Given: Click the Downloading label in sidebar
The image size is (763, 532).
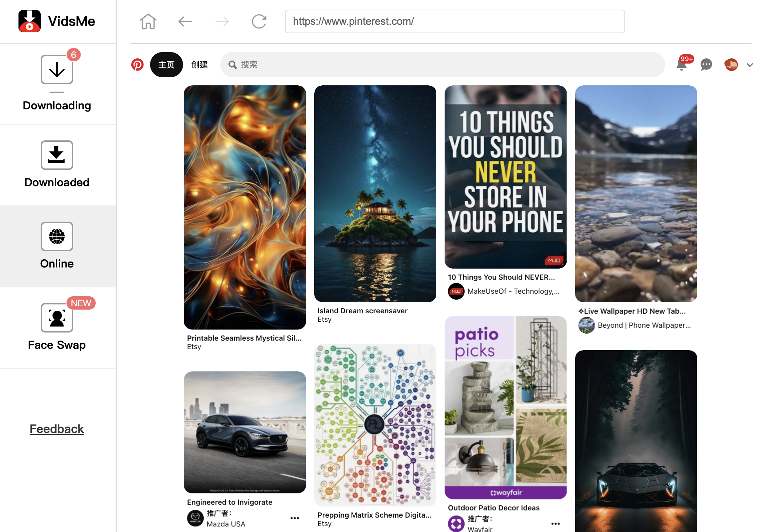Looking at the screenshot, I should [x=57, y=106].
